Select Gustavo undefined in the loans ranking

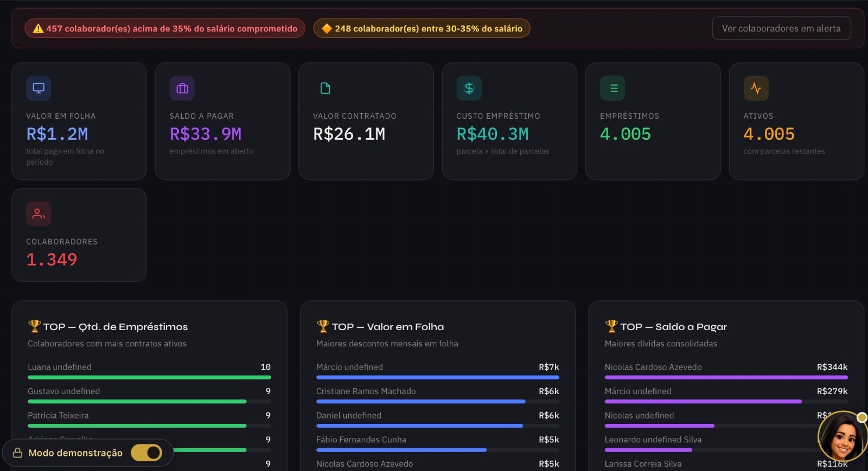[x=64, y=391]
